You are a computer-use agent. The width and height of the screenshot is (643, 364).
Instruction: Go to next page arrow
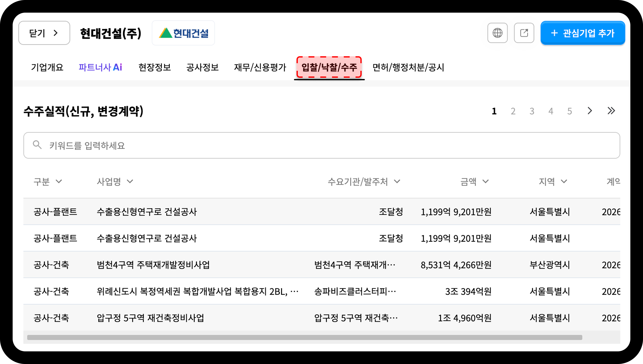pyautogui.click(x=590, y=111)
